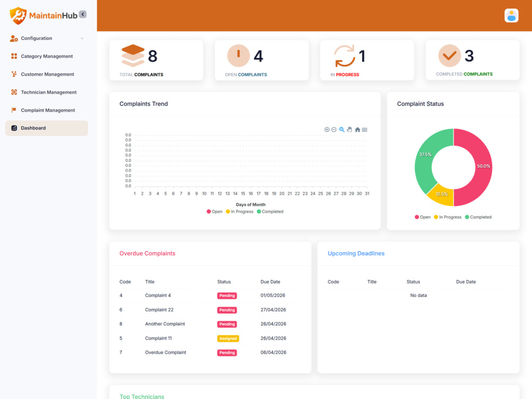Toggle Open series in Trend chart legend
Screen dimensions: 532x399
[214, 212]
